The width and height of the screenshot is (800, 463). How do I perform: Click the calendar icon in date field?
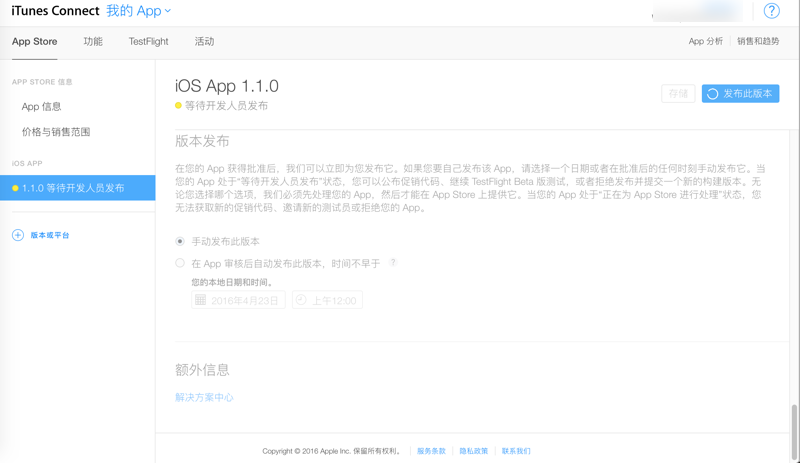pos(201,300)
